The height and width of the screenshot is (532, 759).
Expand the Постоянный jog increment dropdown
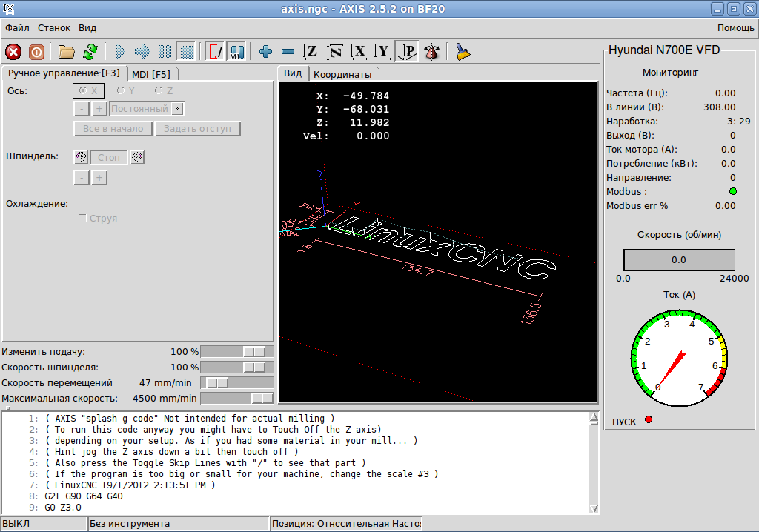coord(177,109)
